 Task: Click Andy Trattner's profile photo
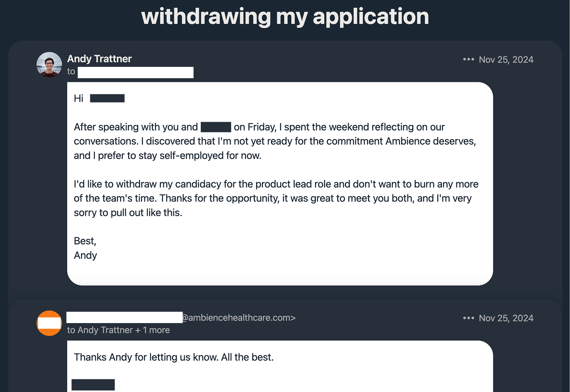[x=49, y=64]
